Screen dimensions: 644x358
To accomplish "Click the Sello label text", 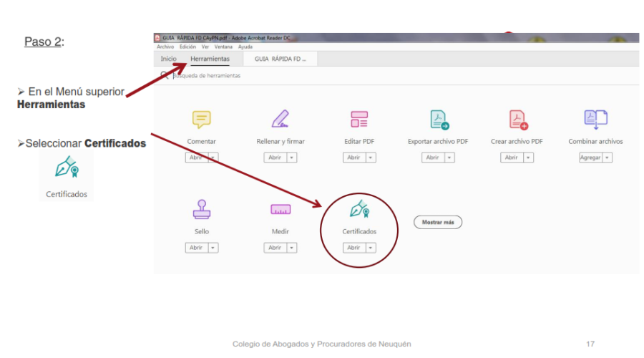I will [x=202, y=231].
